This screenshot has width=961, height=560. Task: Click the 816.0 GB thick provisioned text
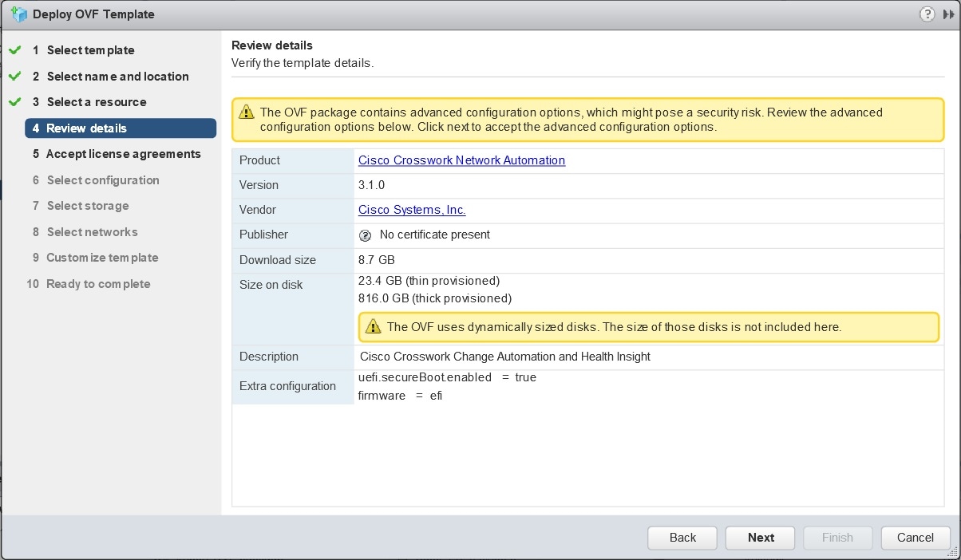(435, 298)
